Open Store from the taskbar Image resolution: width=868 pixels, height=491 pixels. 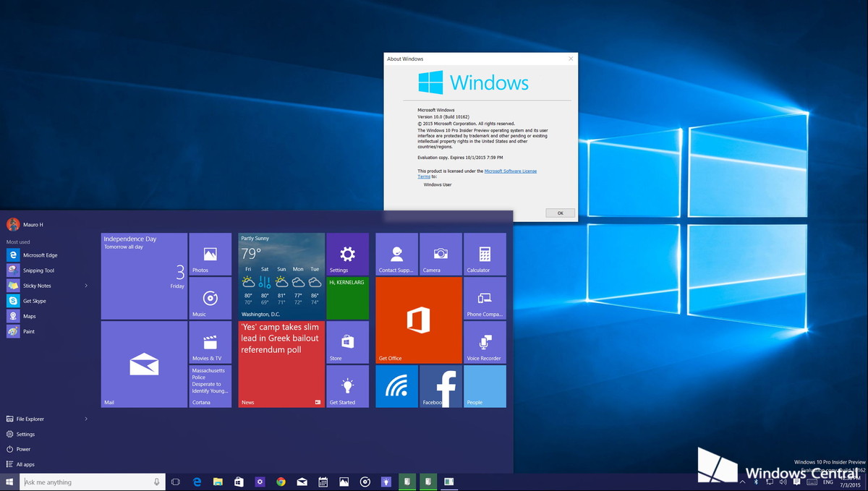(239, 482)
